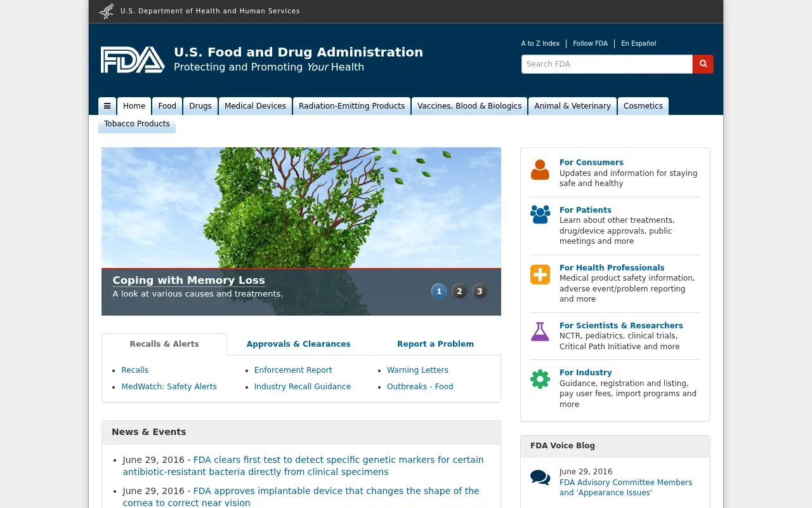Open MedWatch: Safety Alerts link
Screen dimensions: 812x508
coord(169,387)
